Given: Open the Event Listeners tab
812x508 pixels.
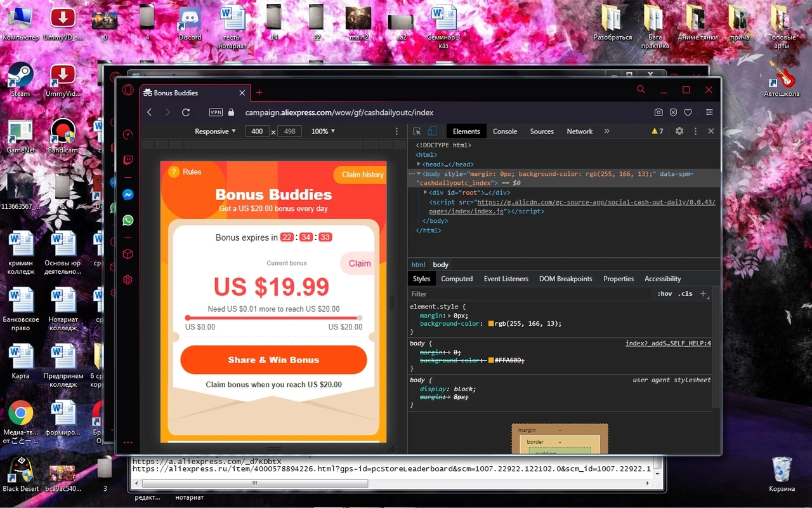Looking at the screenshot, I should click(x=506, y=279).
